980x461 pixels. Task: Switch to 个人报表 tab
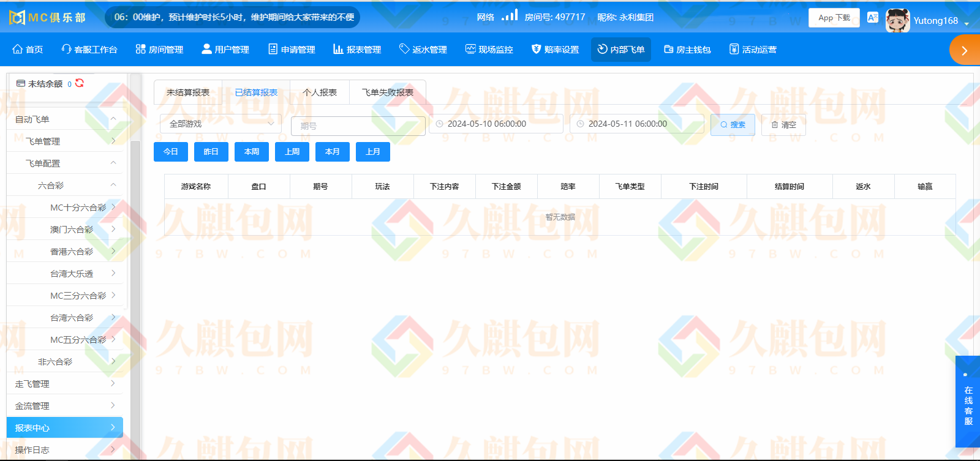(320, 92)
